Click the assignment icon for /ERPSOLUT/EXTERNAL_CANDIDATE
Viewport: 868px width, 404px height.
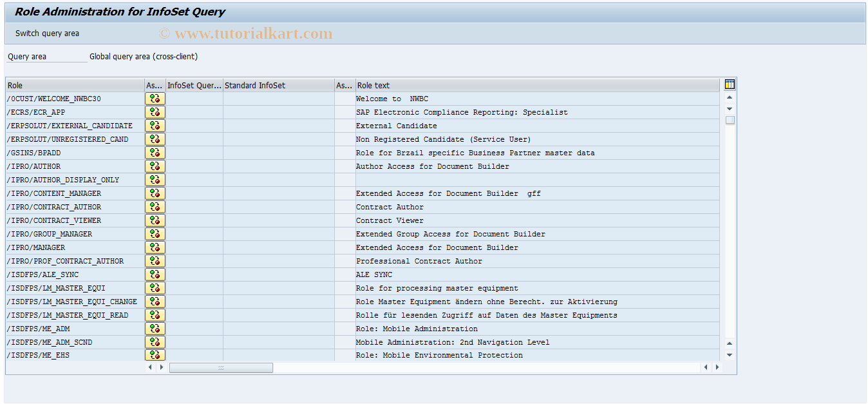(x=155, y=125)
